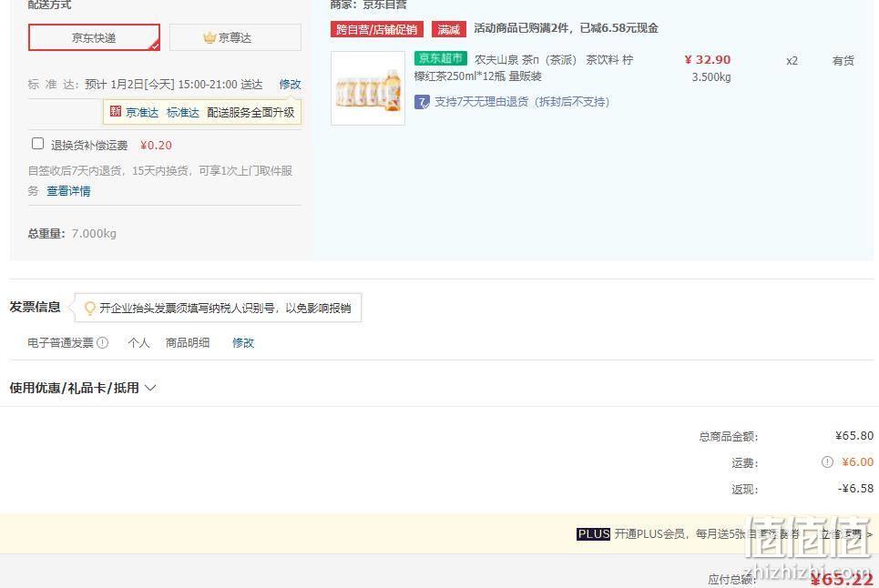Click the tea drink product thumbnail
Screen dimensions: 879x588
pyautogui.click(x=368, y=88)
